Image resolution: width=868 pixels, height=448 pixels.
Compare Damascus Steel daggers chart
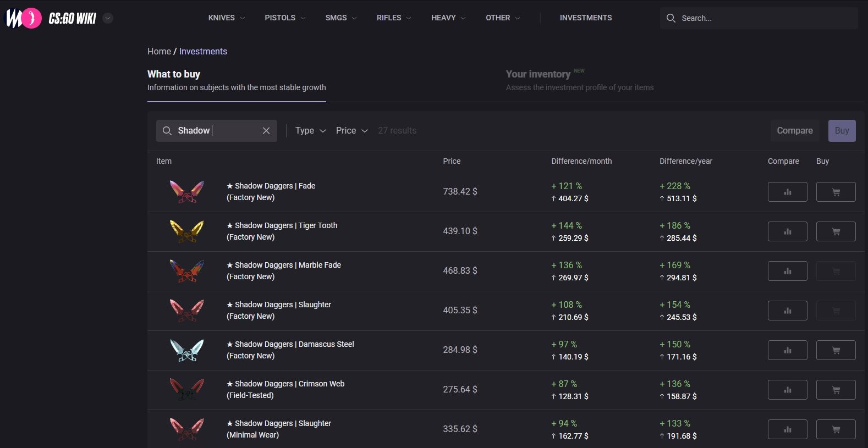tap(787, 350)
